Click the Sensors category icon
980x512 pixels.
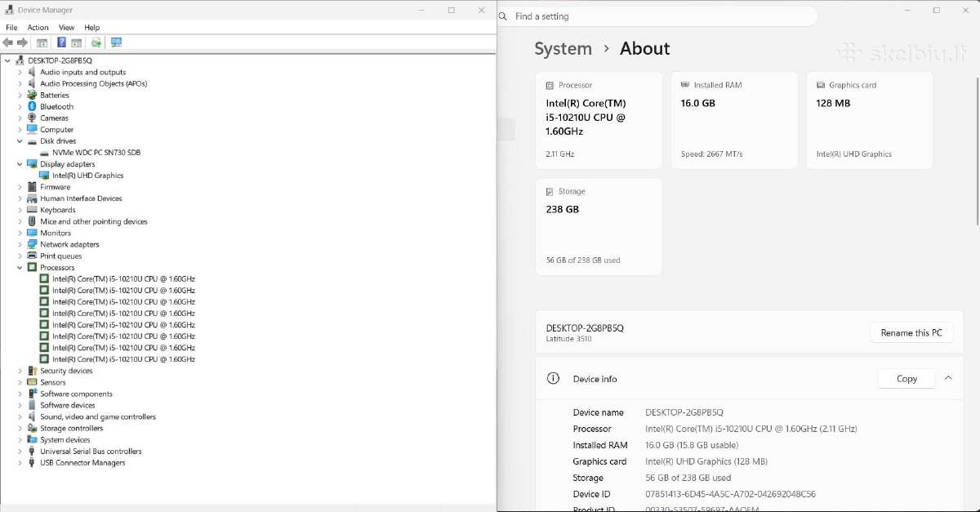(x=32, y=382)
